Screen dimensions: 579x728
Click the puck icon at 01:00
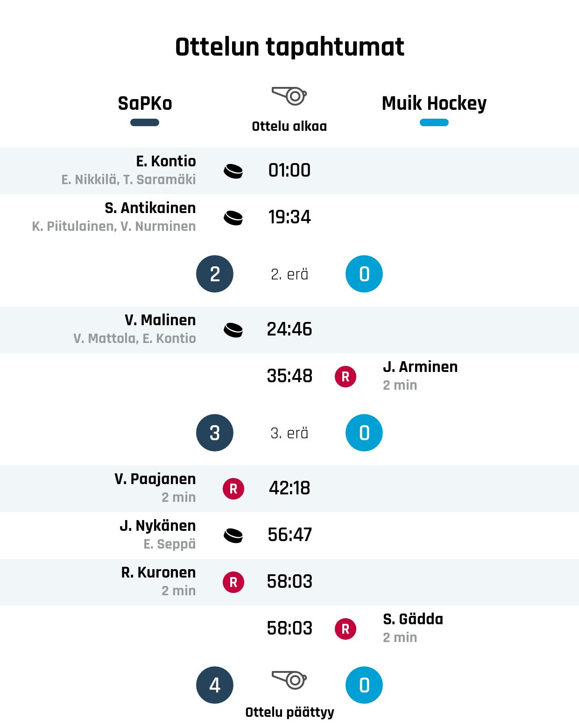click(x=233, y=171)
